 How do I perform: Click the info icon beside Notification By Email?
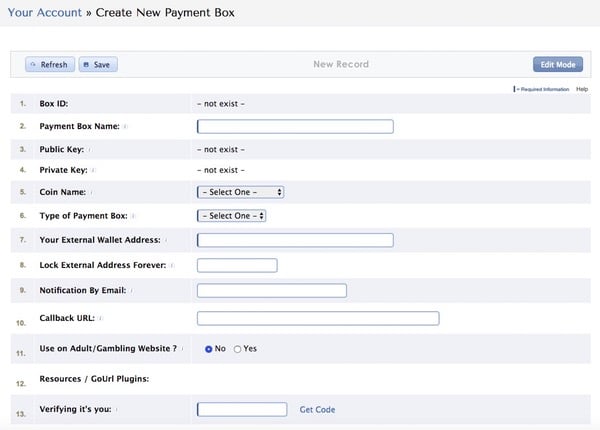coord(132,291)
